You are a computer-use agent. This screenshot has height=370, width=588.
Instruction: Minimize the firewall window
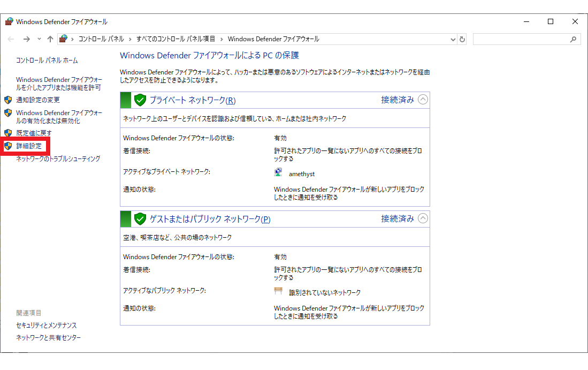526,22
